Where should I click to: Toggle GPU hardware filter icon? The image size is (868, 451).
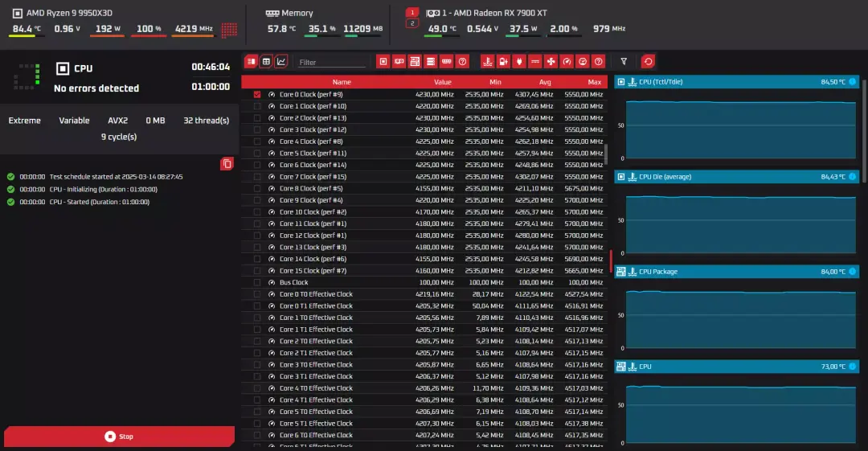[399, 61]
